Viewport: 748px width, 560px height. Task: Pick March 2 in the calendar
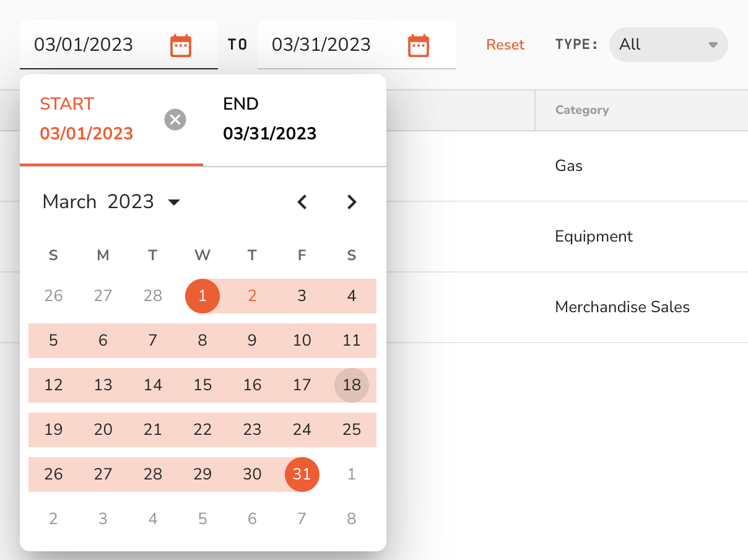252,296
